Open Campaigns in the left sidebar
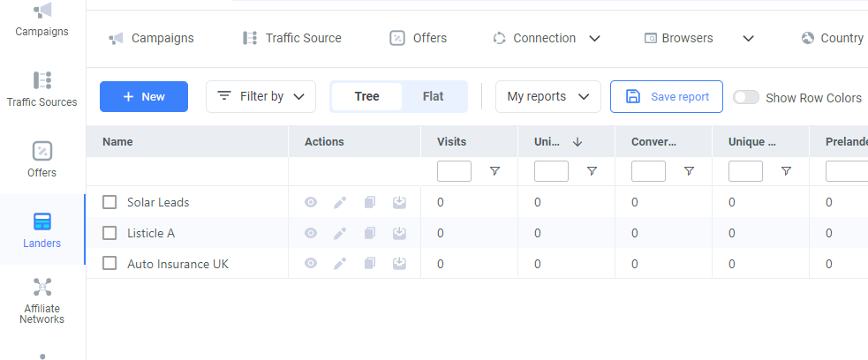The height and width of the screenshot is (360, 868). click(42, 20)
